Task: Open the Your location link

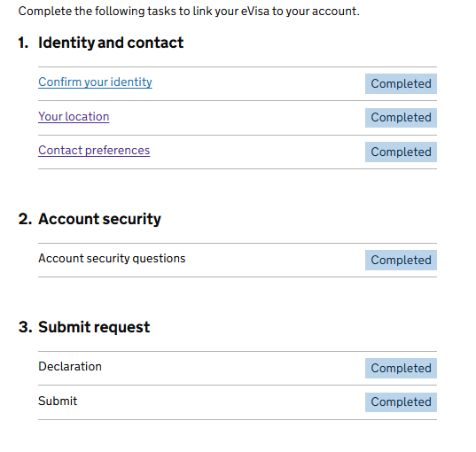Action: (x=74, y=117)
